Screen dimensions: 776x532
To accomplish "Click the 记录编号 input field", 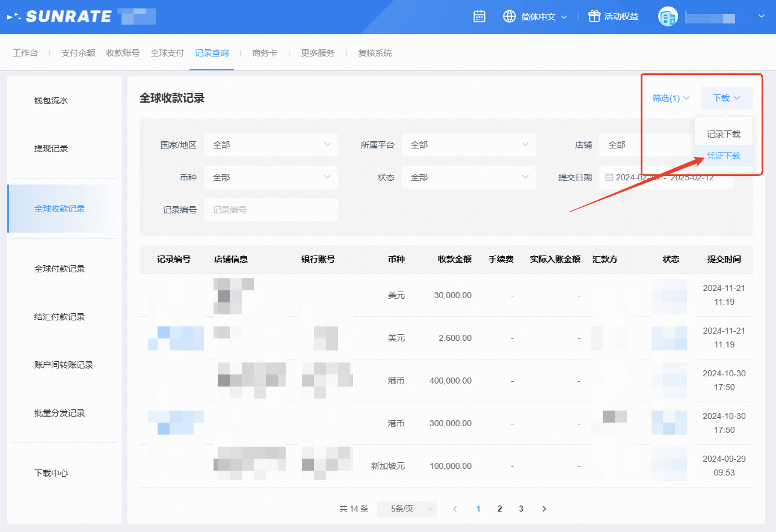I will 271,210.
